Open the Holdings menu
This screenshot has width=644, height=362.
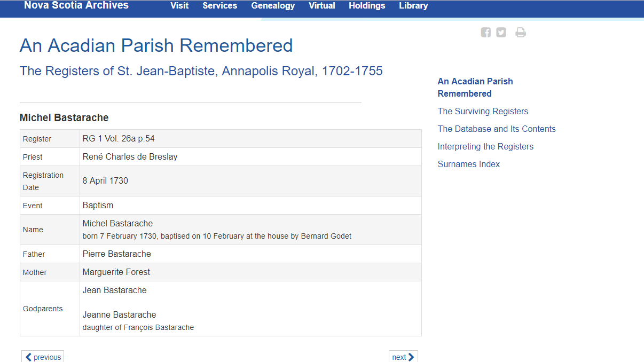click(367, 6)
